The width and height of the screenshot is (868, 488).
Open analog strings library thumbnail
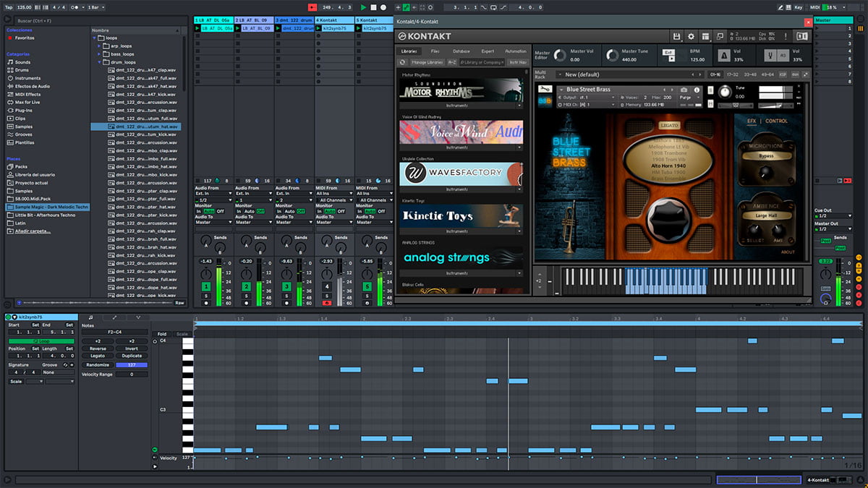(461, 257)
